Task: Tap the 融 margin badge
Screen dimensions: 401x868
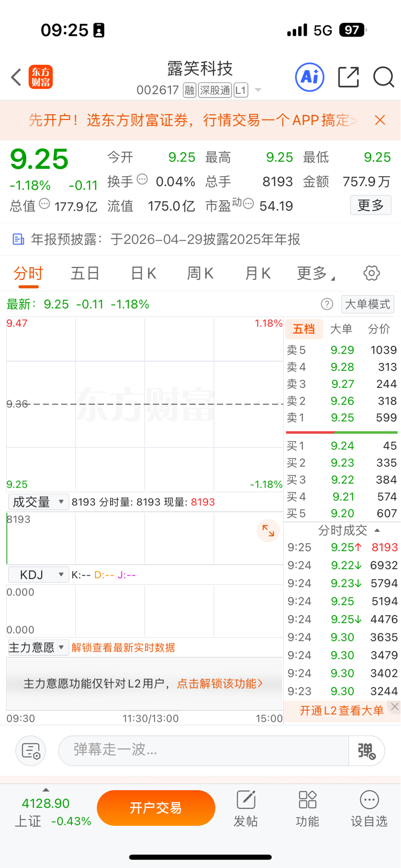Action: [x=189, y=90]
